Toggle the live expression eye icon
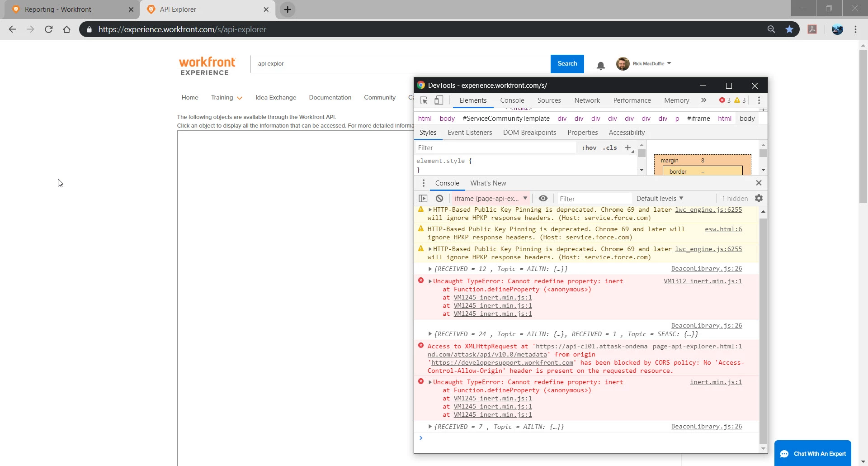The height and width of the screenshot is (466, 868). (x=543, y=199)
